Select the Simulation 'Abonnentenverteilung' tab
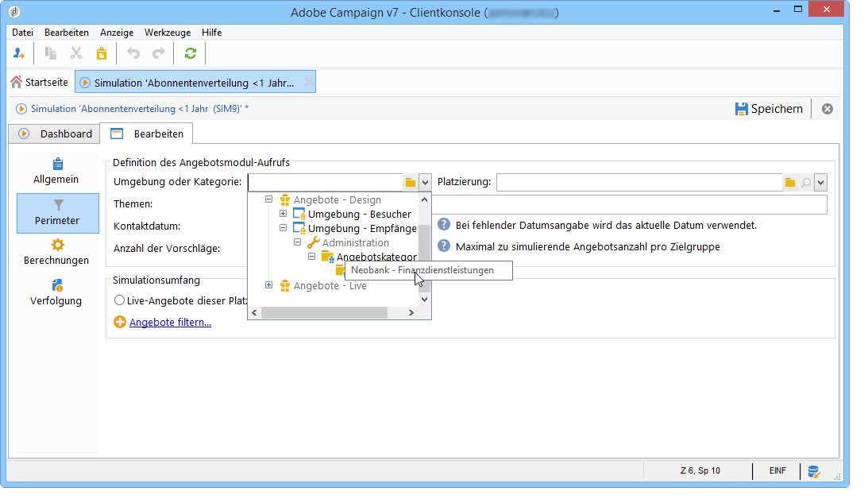This screenshot has height=503, width=868. [194, 83]
